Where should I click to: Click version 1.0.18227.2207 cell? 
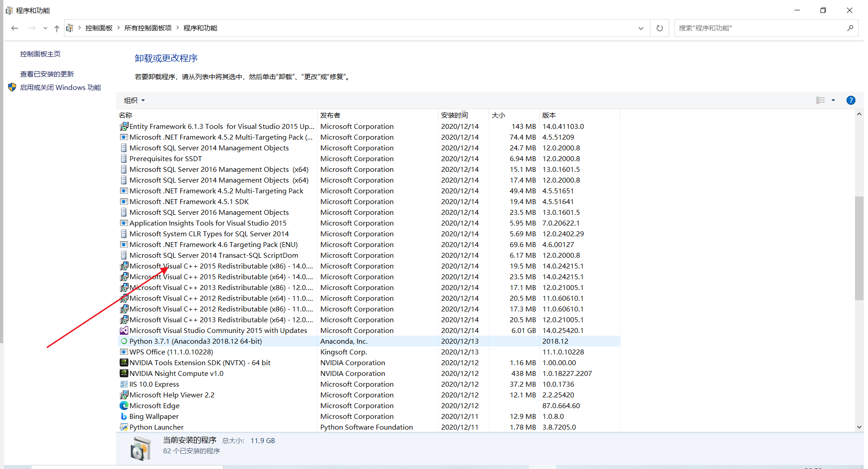[x=567, y=374]
